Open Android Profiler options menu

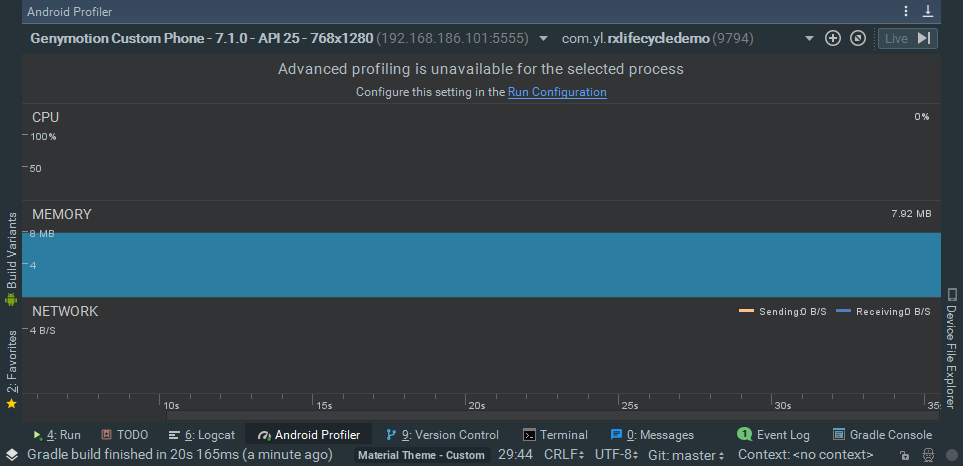point(906,11)
